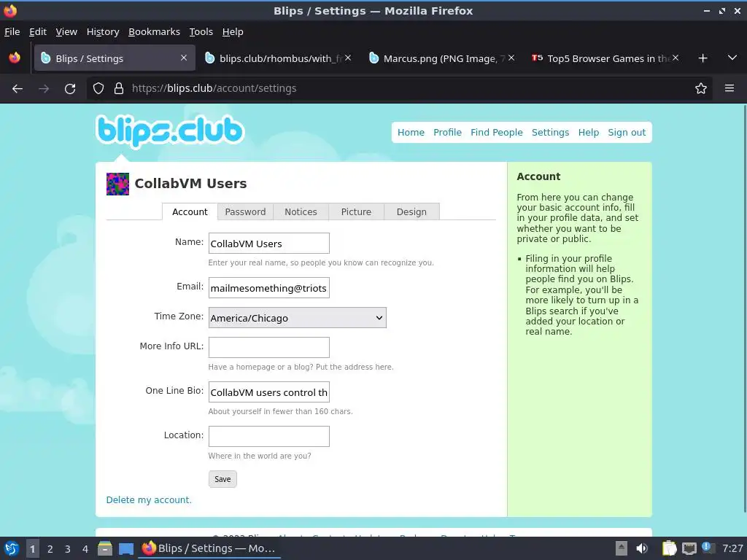The width and height of the screenshot is (747, 560).
Task: Open Firefox View pinned icon
Action: [x=15, y=58]
